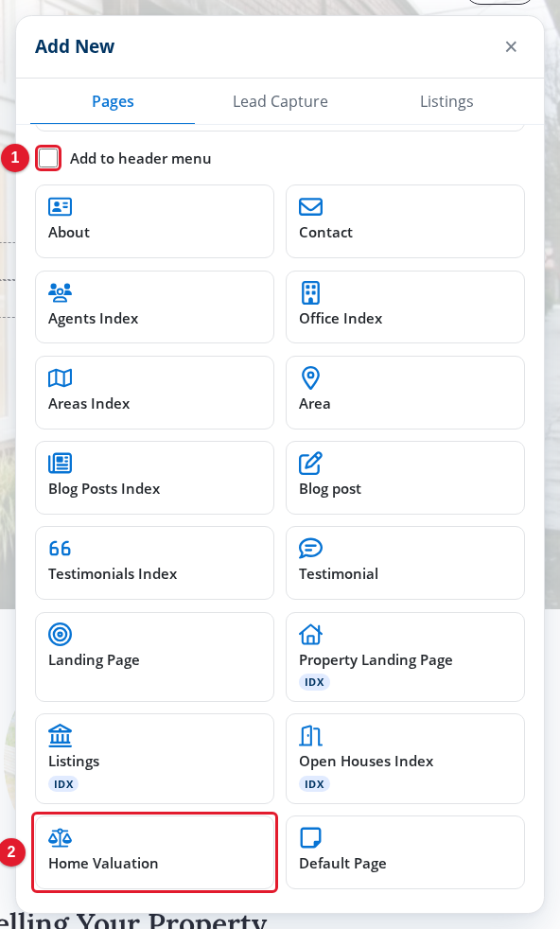The height and width of the screenshot is (929, 560).
Task: Click the Landing Page target icon
Action: (x=60, y=635)
